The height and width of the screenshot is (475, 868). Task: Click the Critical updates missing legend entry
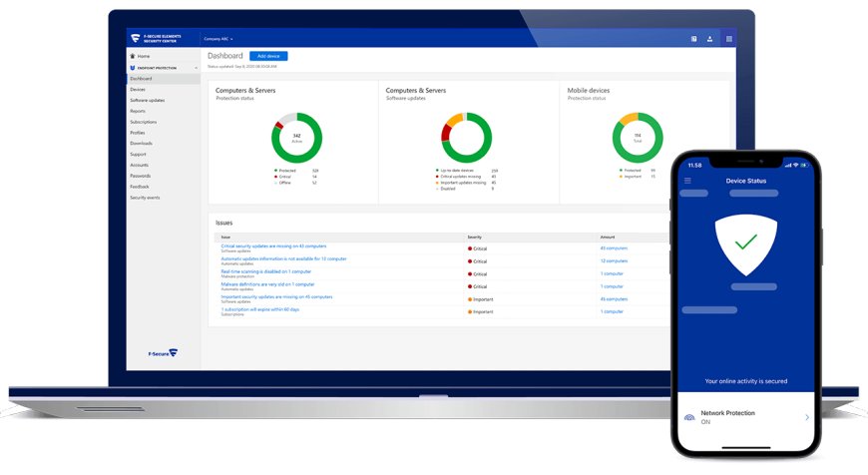click(466, 177)
